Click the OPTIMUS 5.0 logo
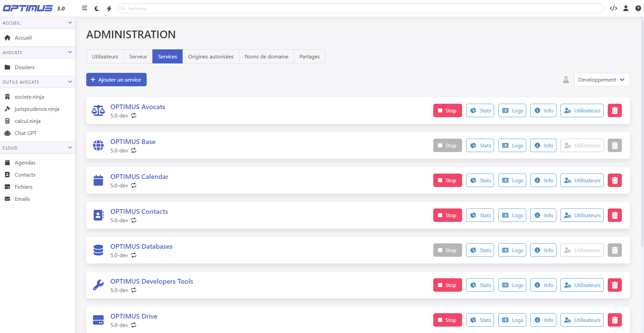Screen dimensions: 644x333 coord(34,8)
